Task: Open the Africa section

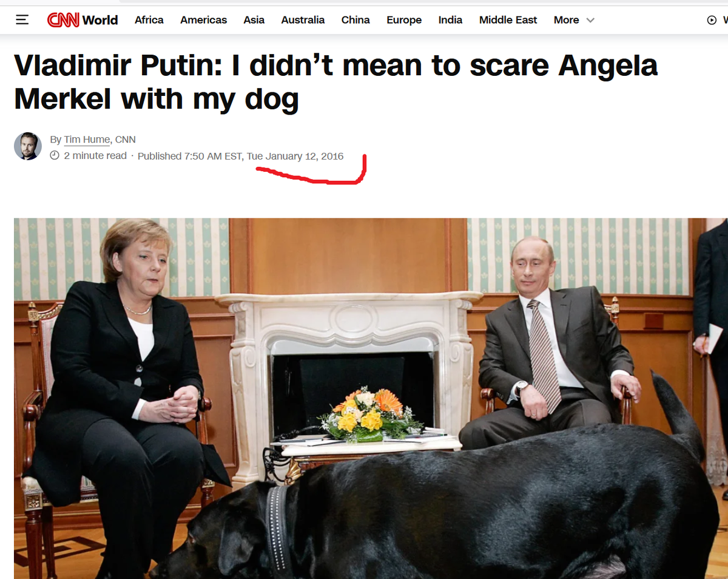Action: 149,20
